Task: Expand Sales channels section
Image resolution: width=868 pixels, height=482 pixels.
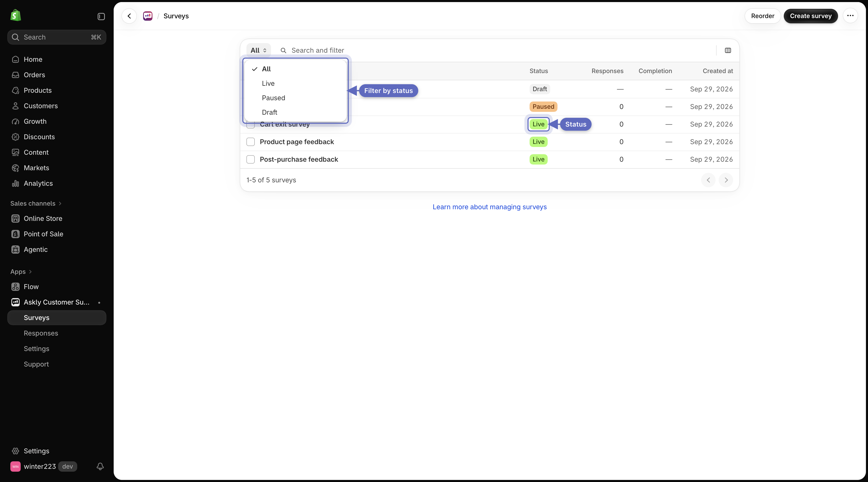Action: click(36, 204)
